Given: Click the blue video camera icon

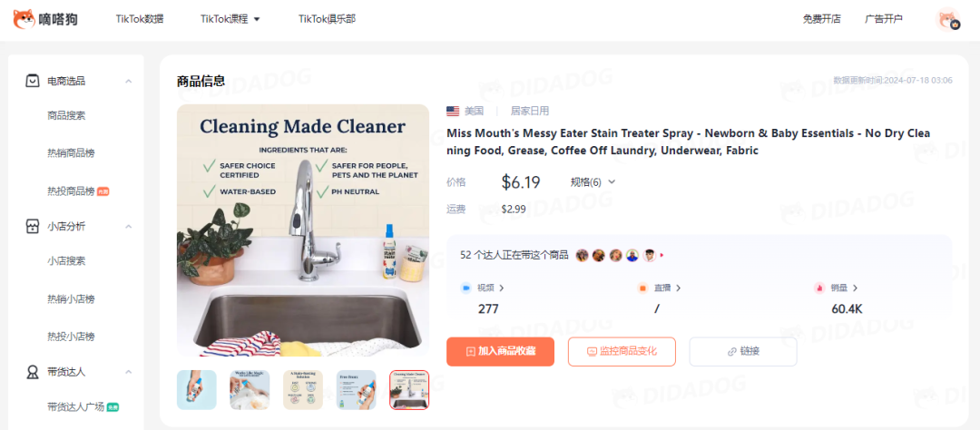Looking at the screenshot, I should click(x=465, y=288).
